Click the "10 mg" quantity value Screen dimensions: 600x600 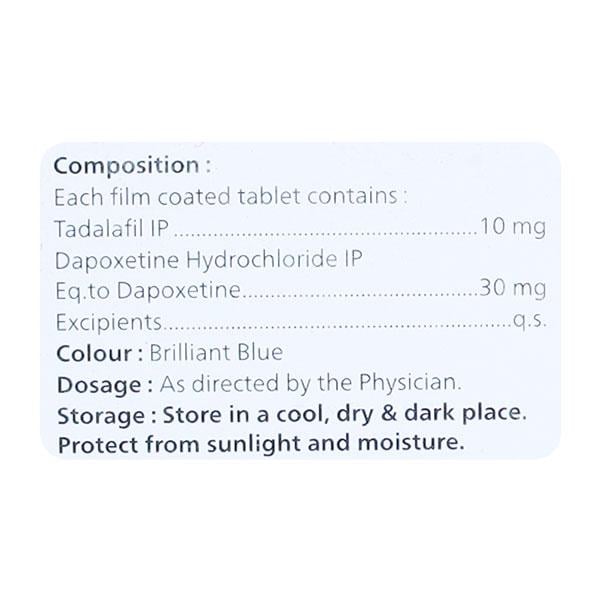(x=513, y=227)
